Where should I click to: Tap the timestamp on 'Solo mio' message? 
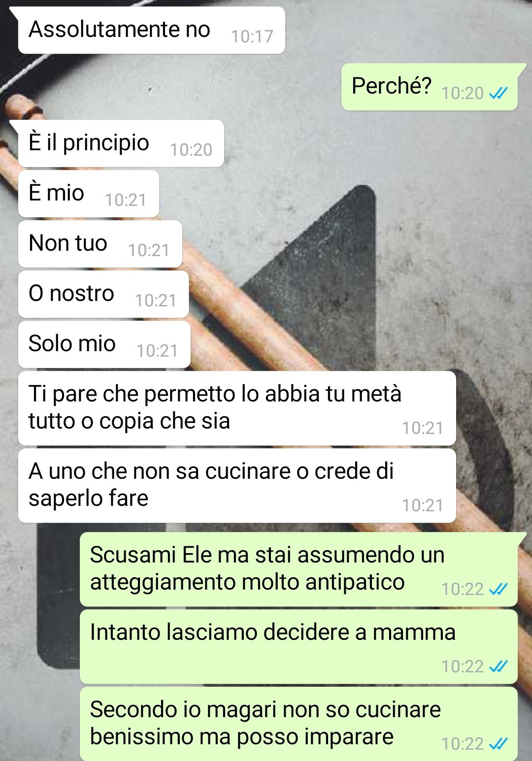tap(157, 351)
